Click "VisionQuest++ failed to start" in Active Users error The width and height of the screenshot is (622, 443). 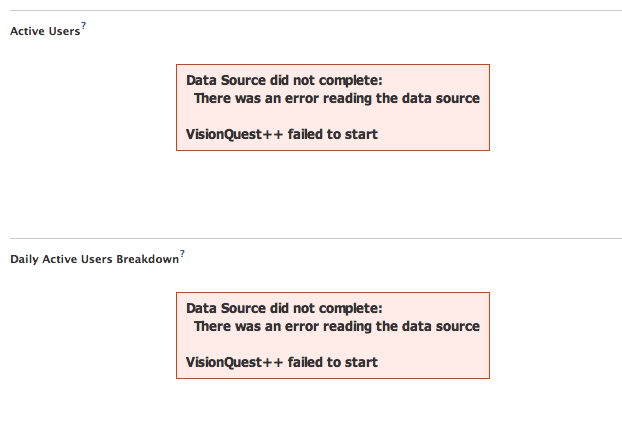click(282, 135)
